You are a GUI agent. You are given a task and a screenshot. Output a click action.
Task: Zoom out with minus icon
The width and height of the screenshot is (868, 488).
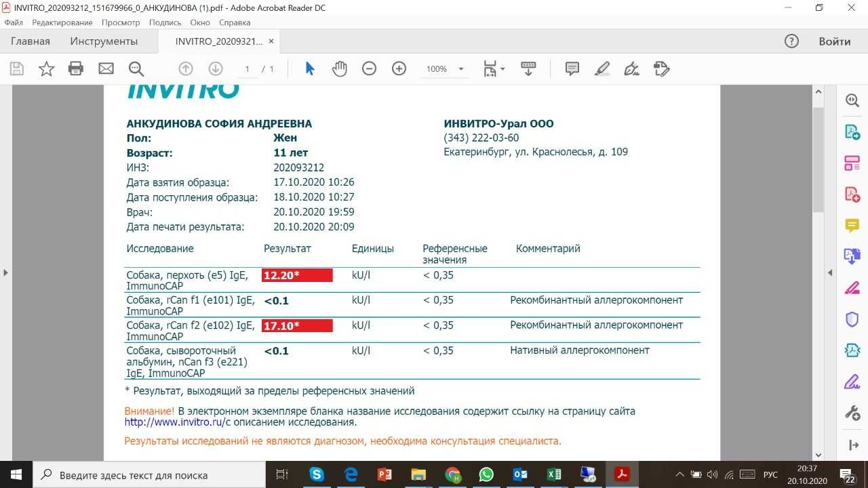pyautogui.click(x=369, y=68)
